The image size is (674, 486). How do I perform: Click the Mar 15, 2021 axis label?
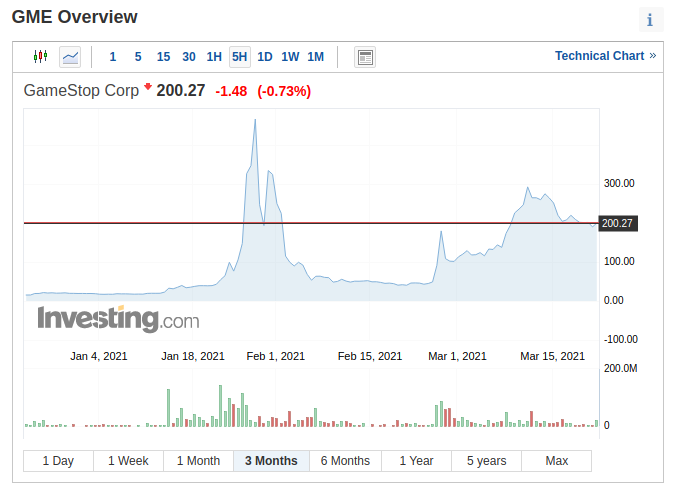point(552,356)
